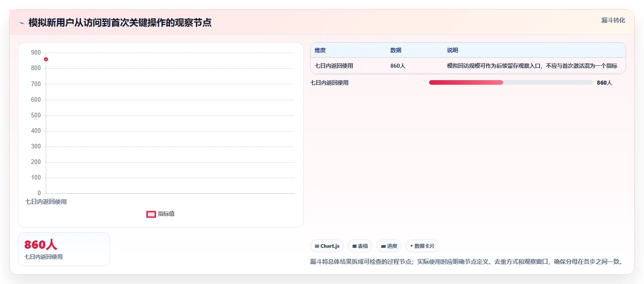Screen dimensions: 644x284
Task: Click the page title 模拟新用户从访问到首次关键操作的观察节点
Action: click(x=120, y=23)
